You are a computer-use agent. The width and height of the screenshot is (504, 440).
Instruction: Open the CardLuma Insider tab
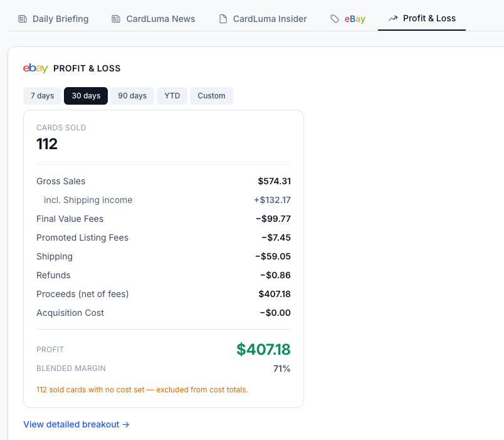263,19
